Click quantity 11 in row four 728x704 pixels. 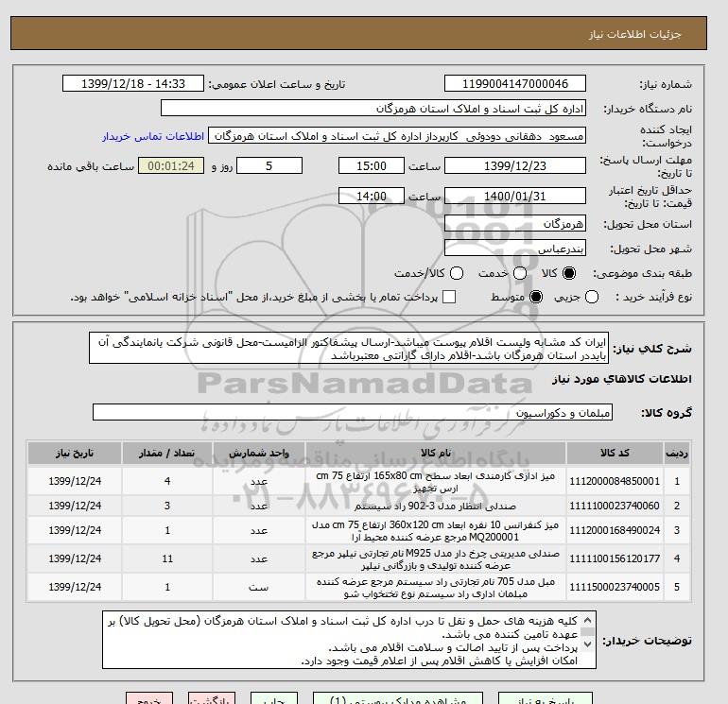click(167, 558)
